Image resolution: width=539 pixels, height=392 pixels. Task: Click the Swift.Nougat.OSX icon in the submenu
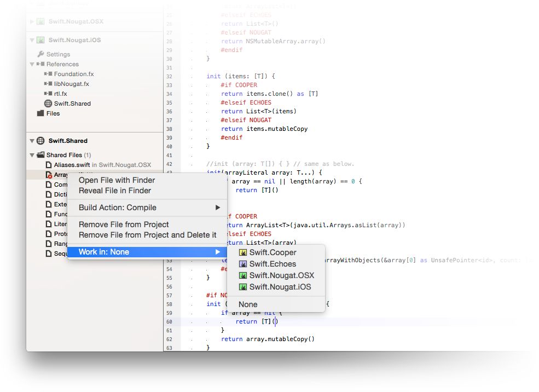[x=243, y=275]
